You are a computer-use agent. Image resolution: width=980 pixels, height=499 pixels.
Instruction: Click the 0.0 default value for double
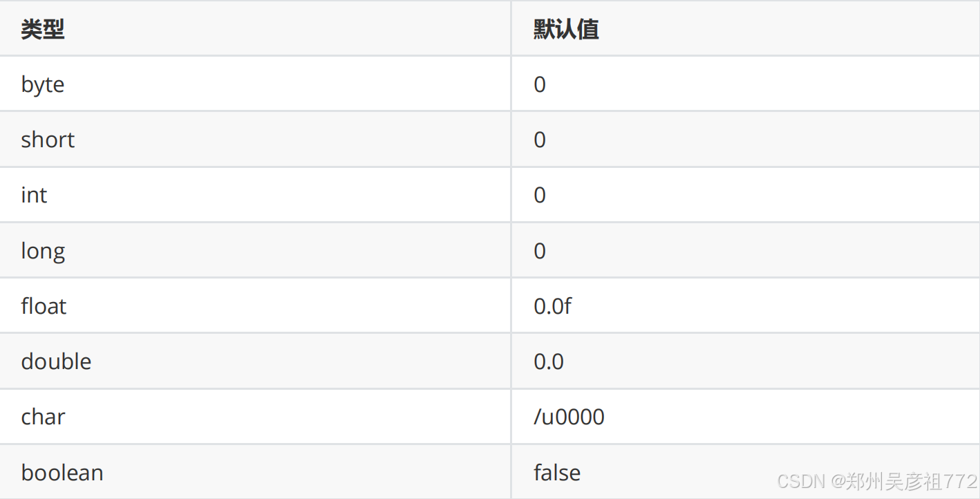point(549,361)
